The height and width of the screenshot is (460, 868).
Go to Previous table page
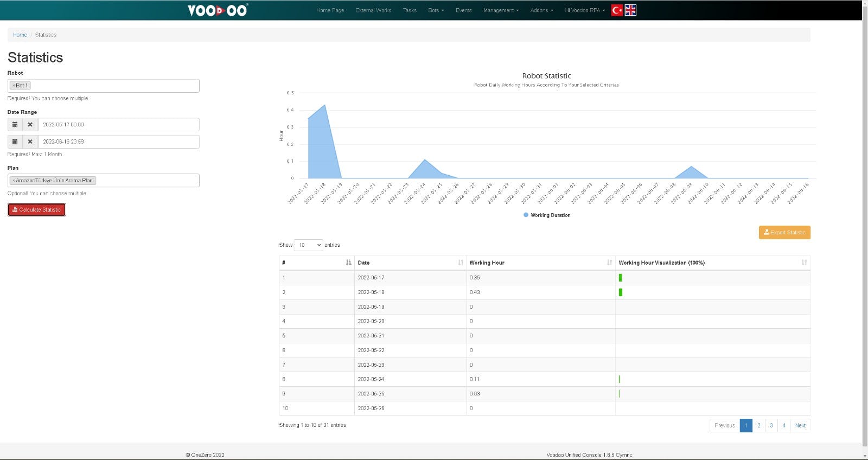pyautogui.click(x=724, y=425)
